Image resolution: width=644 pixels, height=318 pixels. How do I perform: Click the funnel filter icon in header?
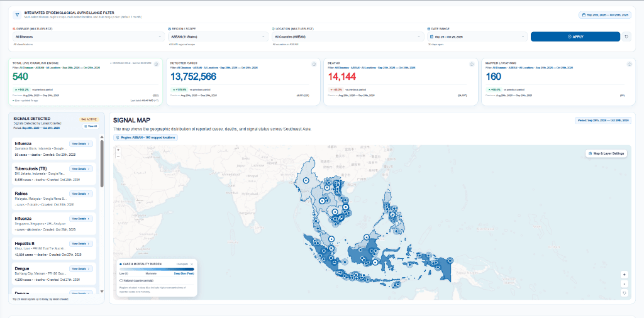[17, 15]
